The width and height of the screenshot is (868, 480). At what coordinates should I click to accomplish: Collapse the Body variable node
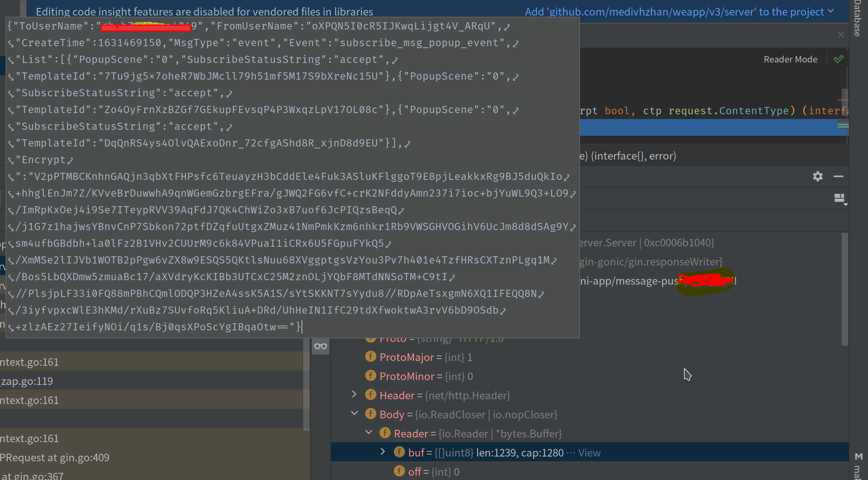click(354, 414)
